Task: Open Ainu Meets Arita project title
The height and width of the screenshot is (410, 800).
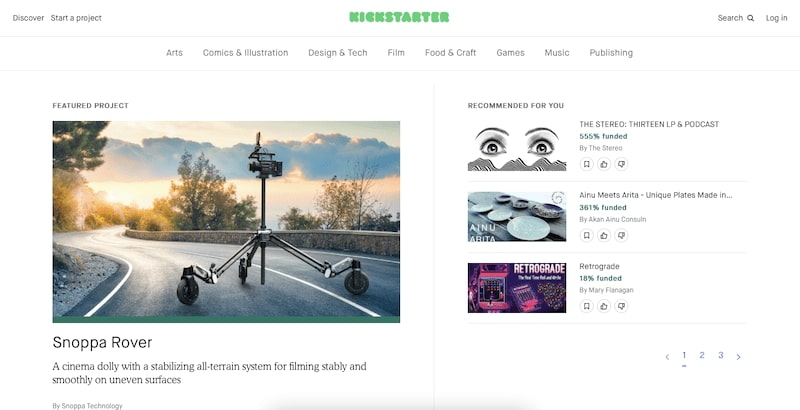Action: [656, 195]
